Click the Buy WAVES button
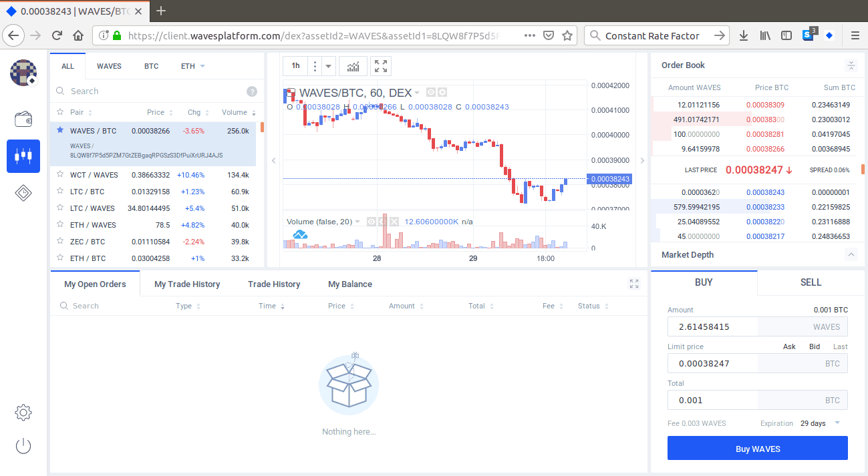The width and height of the screenshot is (868, 476). click(758, 449)
